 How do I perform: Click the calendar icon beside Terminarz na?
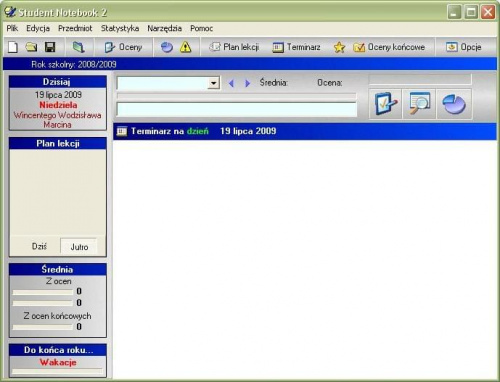(x=122, y=131)
